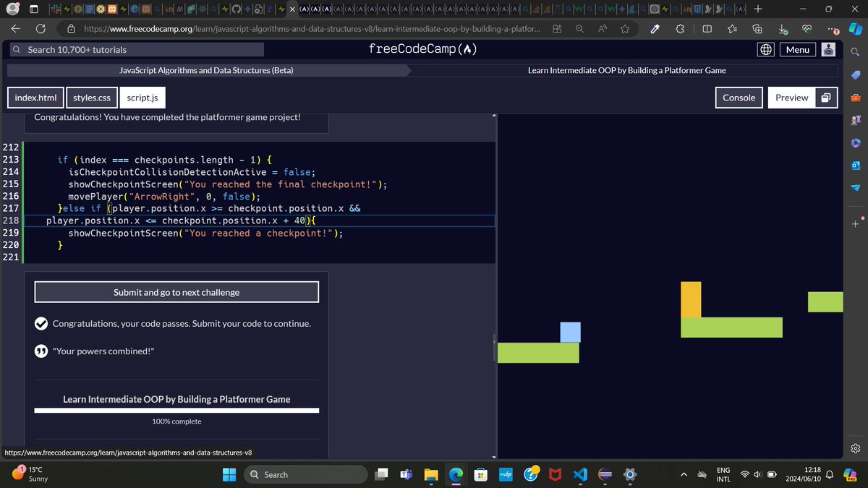Click the blue player square in preview
Image resolution: width=868 pixels, height=488 pixels.
coord(570,332)
